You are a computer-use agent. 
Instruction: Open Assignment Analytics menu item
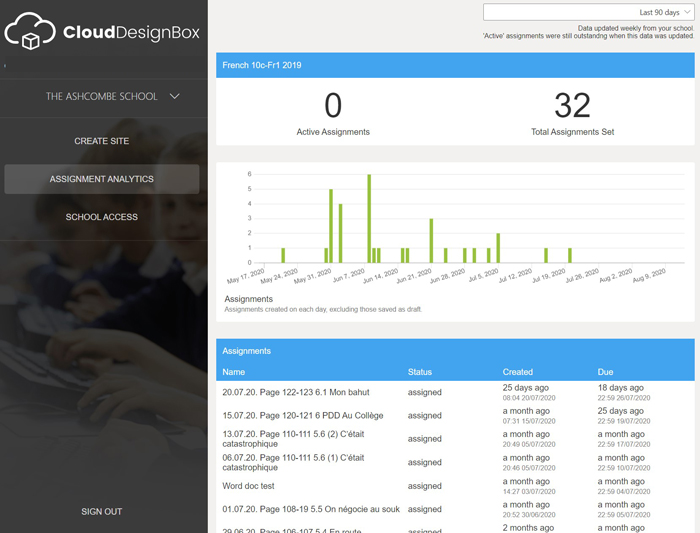pyautogui.click(x=102, y=179)
